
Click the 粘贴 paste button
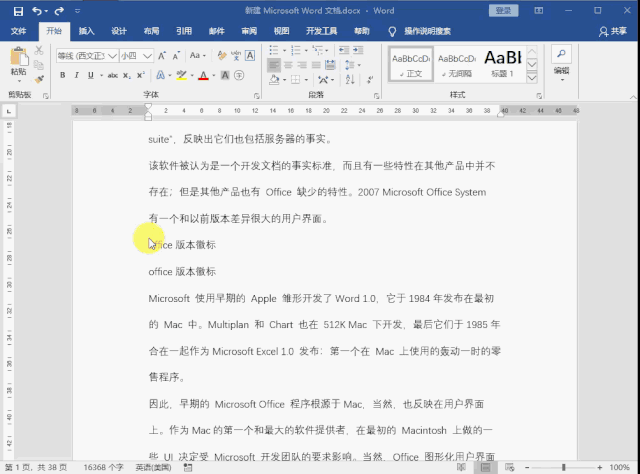click(19, 62)
